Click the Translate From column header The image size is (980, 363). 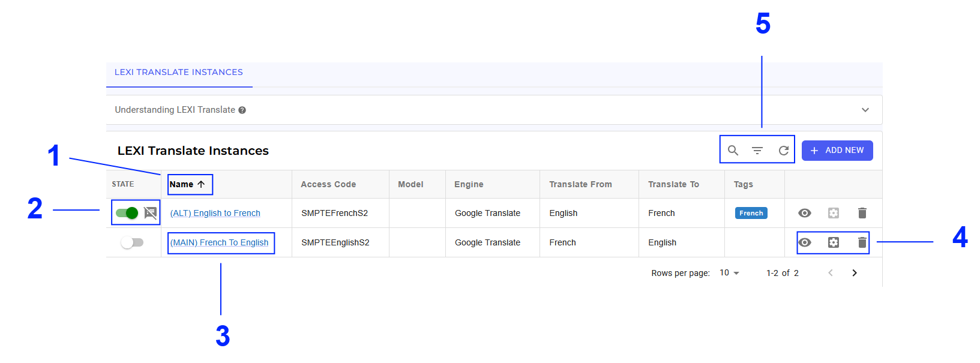pyautogui.click(x=580, y=184)
